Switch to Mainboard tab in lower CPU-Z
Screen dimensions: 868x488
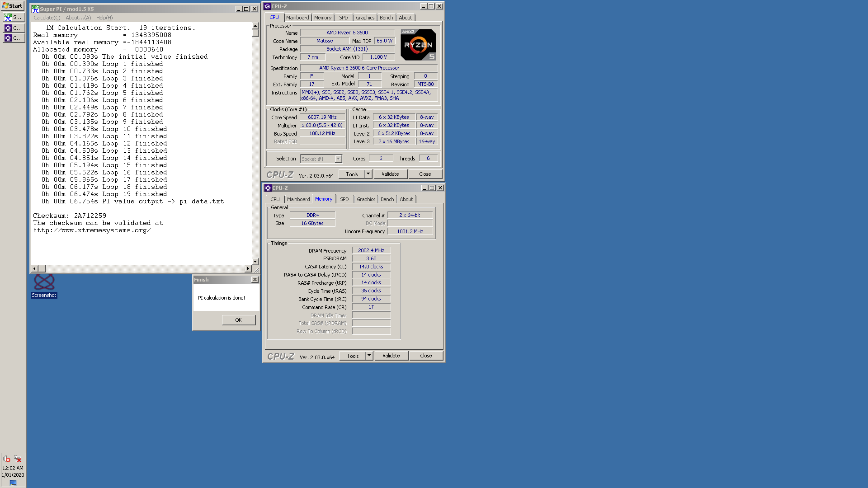[x=298, y=199]
